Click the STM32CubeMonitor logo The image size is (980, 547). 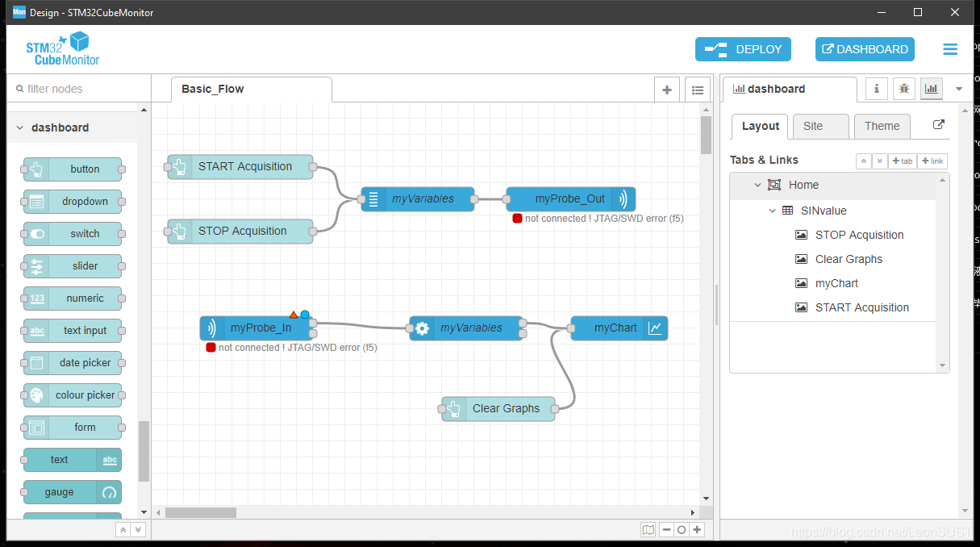pos(63,49)
